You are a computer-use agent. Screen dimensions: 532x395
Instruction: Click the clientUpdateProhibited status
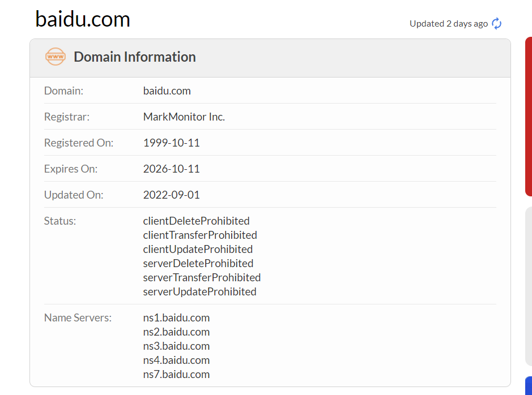click(198, 250)
